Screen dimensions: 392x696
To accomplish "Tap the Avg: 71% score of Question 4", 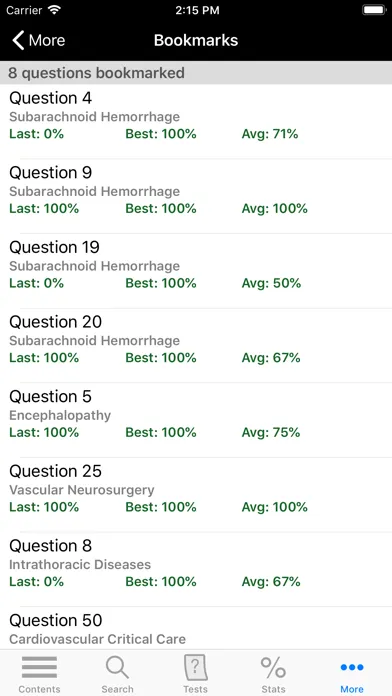I will point(270,134).
